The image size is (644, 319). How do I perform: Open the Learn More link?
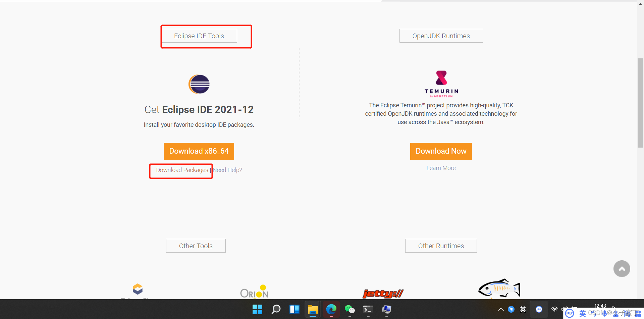(441, 168)
